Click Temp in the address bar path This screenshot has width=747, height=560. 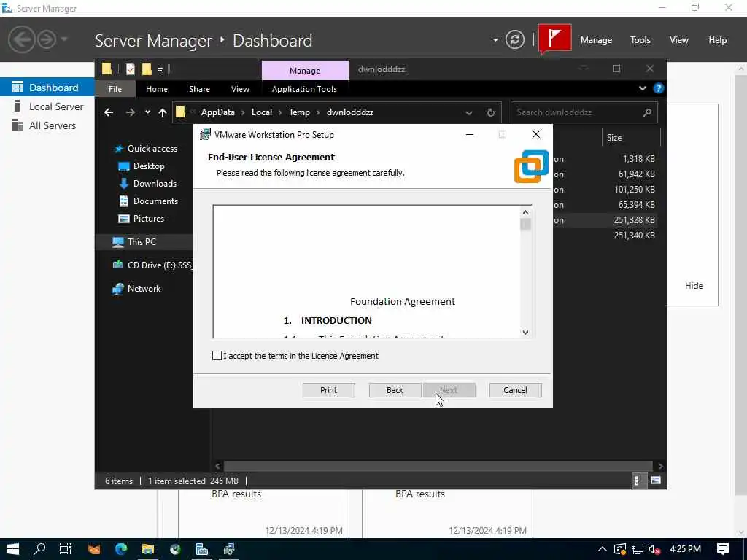[x=299, y=112]
